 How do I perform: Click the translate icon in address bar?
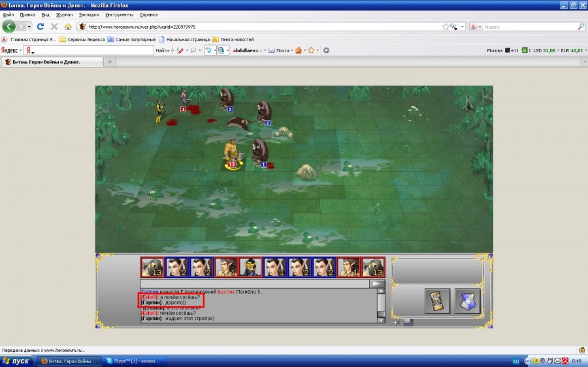[x=454, y=27]
